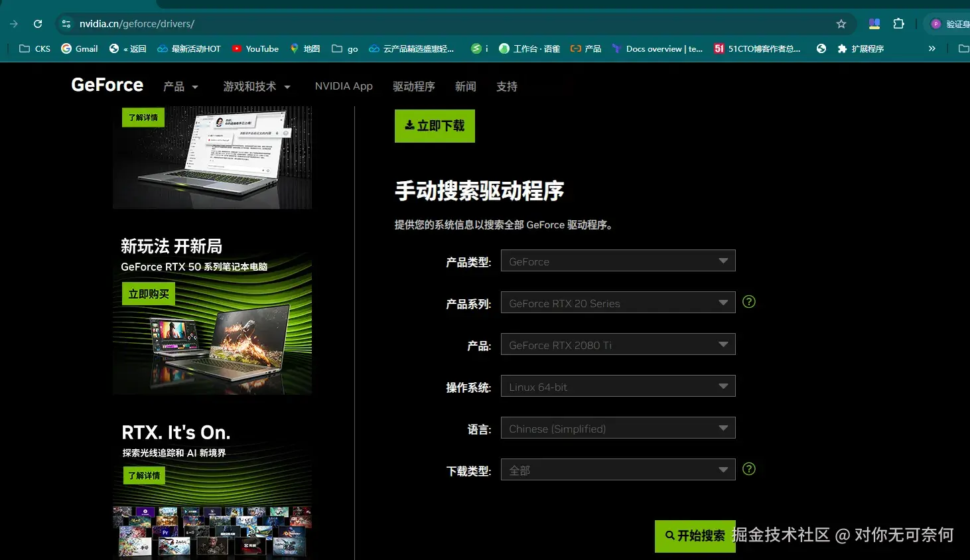The height and width of the screenshot is (560, 970).
Task: Click the RTX. It's On. heading
Action: coord(176,433)
